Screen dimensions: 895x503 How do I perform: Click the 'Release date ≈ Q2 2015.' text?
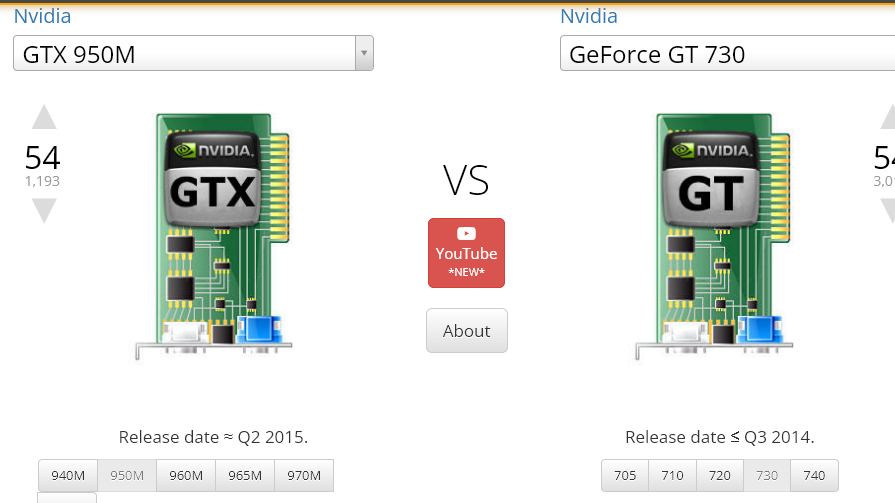point(213,437)
